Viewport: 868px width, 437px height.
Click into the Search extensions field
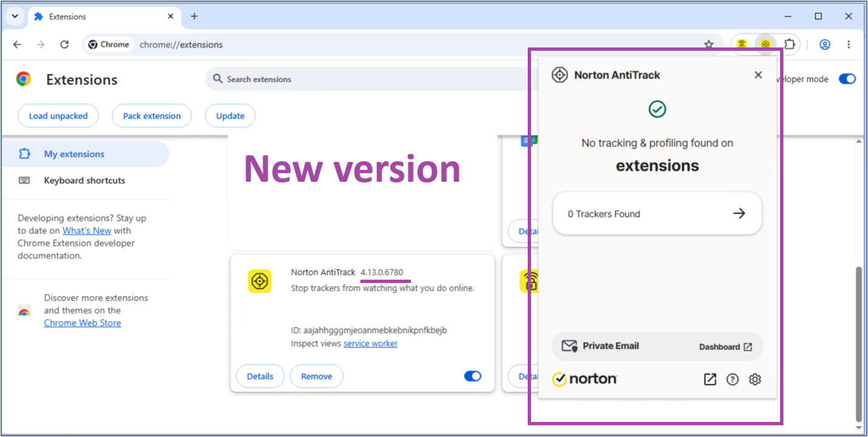click(x=370, y=79)
